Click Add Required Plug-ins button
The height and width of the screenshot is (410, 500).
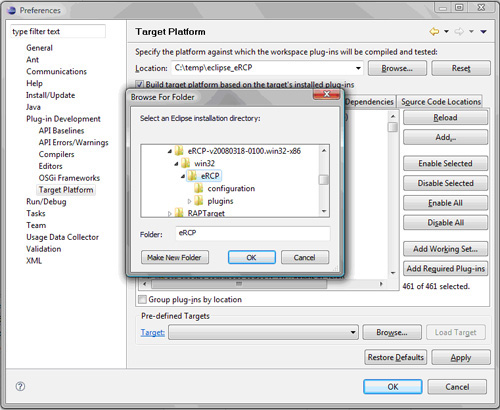445,268
